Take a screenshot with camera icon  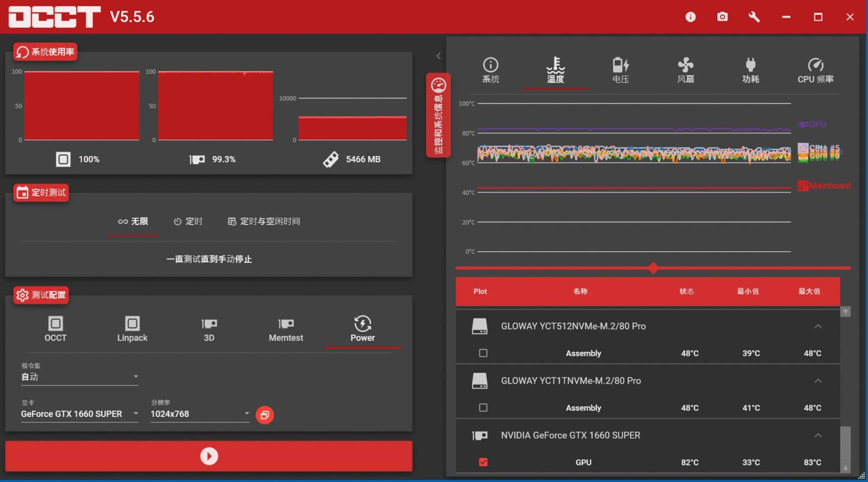tap(722, 17)
